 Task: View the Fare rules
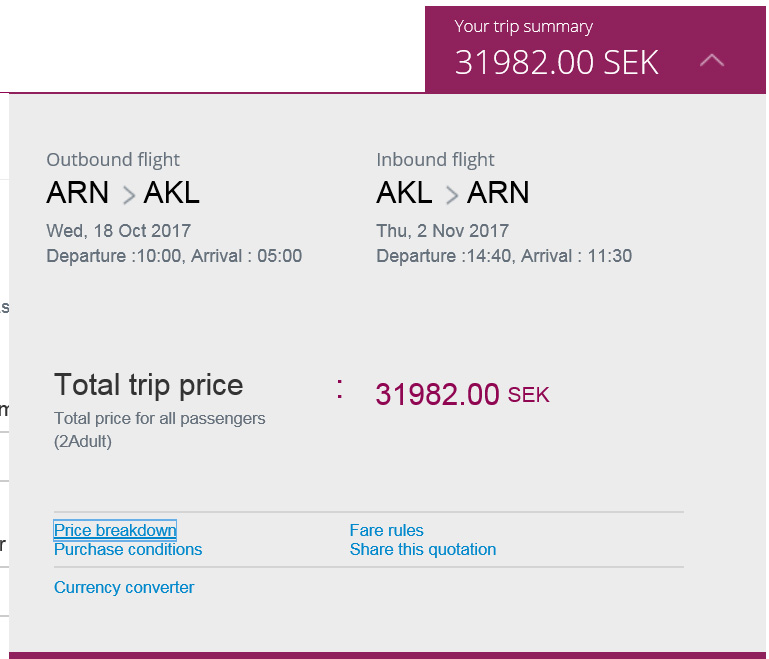click(x=386, y=530)
